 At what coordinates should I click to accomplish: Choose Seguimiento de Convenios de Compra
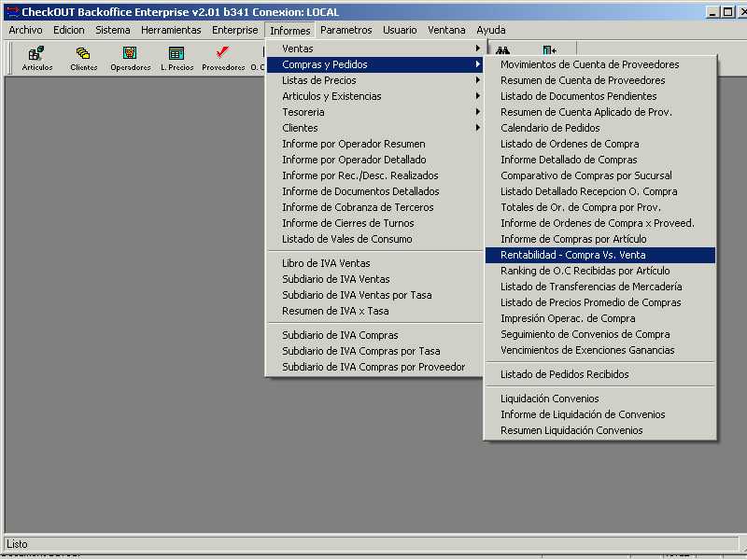coord(599,334)
